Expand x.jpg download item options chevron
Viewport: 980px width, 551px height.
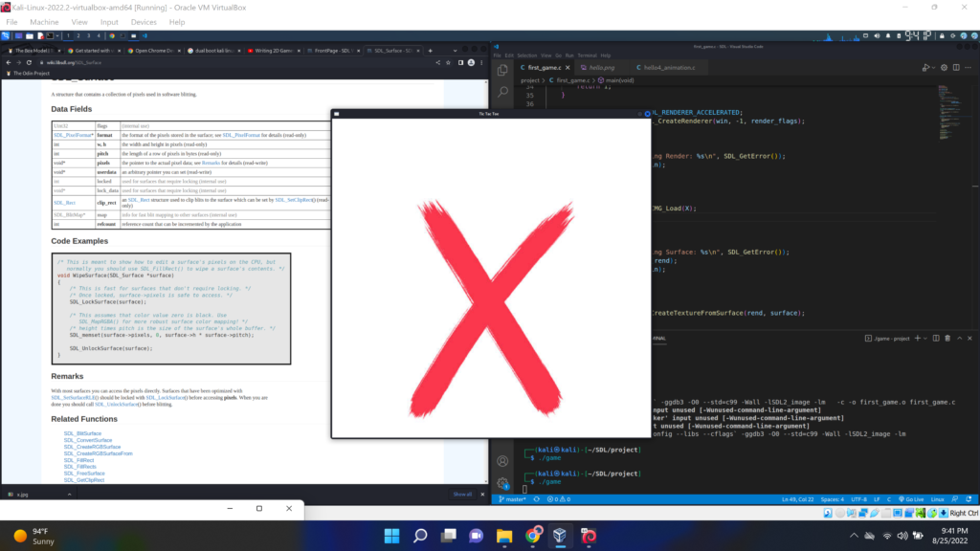click(x=69, y=495)
